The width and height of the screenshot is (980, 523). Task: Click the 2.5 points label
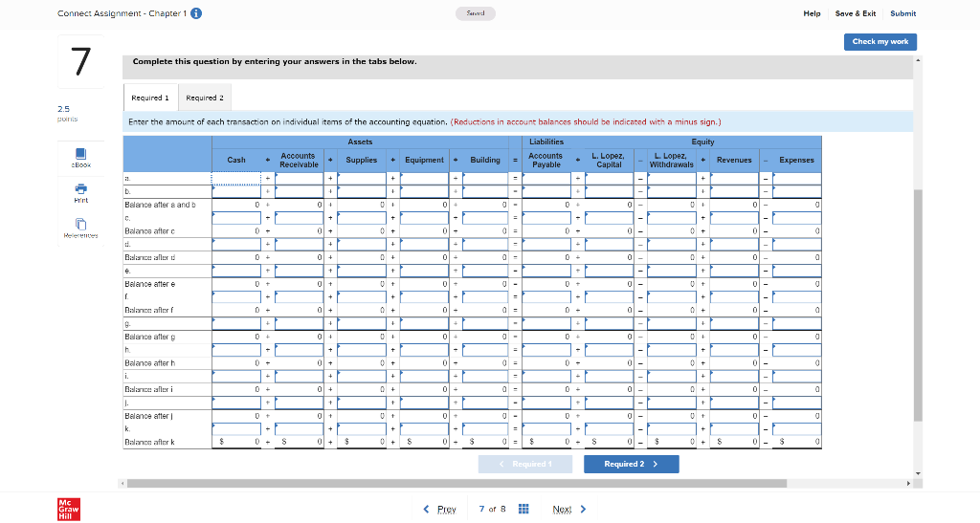[x=68, y=113]
